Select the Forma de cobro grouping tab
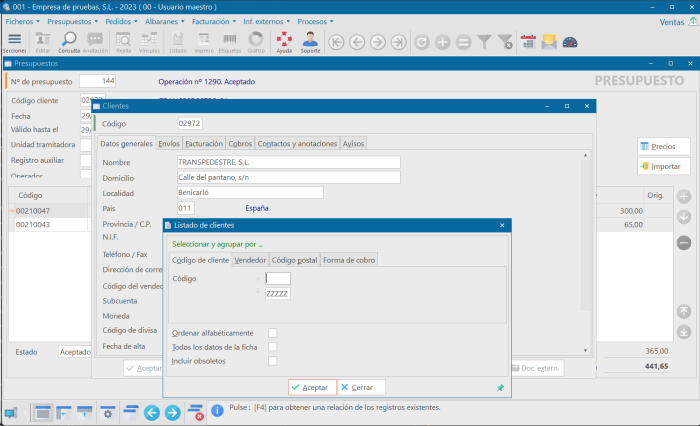Viewport: 700px width, 426px height. pyautogui.click(x=349, y=260)
